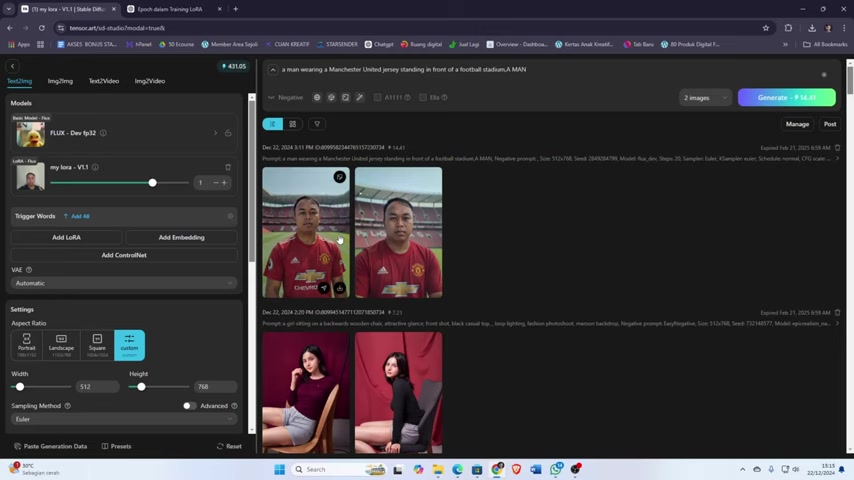This screenshot has height=480, width=854.
Task: Check the Ella checkbox
Action: tap(423, 97)
